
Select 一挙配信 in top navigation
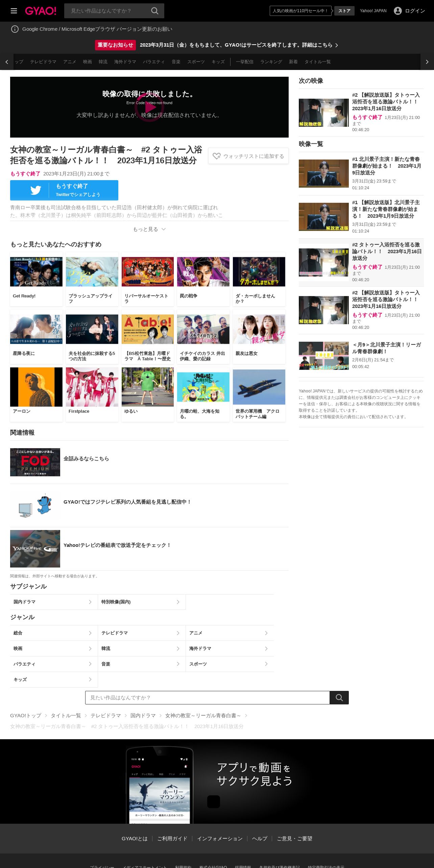pyautogui.click(x=245, y=62)
